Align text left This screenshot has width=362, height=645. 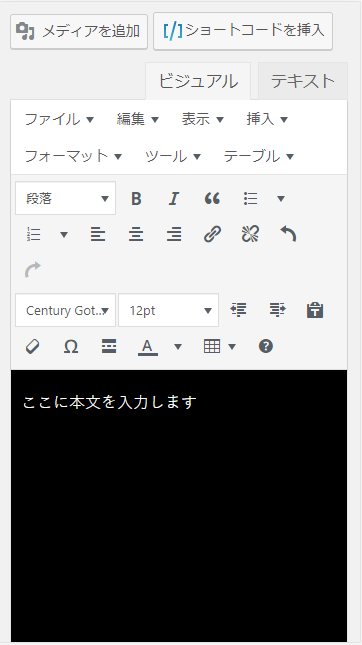click(98, 234)
